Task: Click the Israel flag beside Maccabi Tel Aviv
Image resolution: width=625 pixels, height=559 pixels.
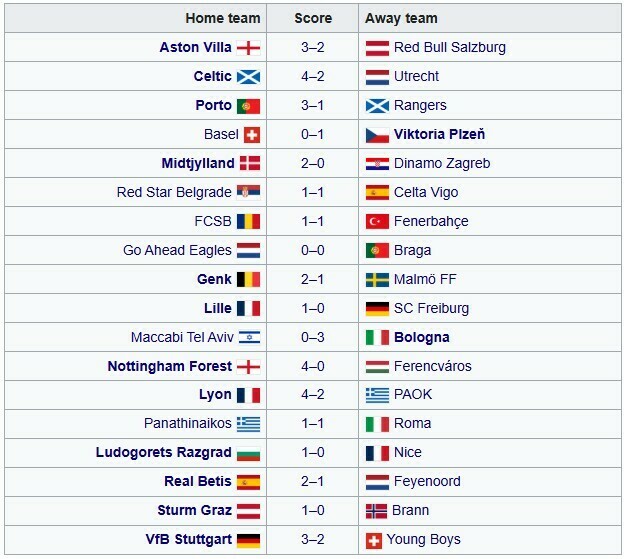Action: (x=248, y=338)
